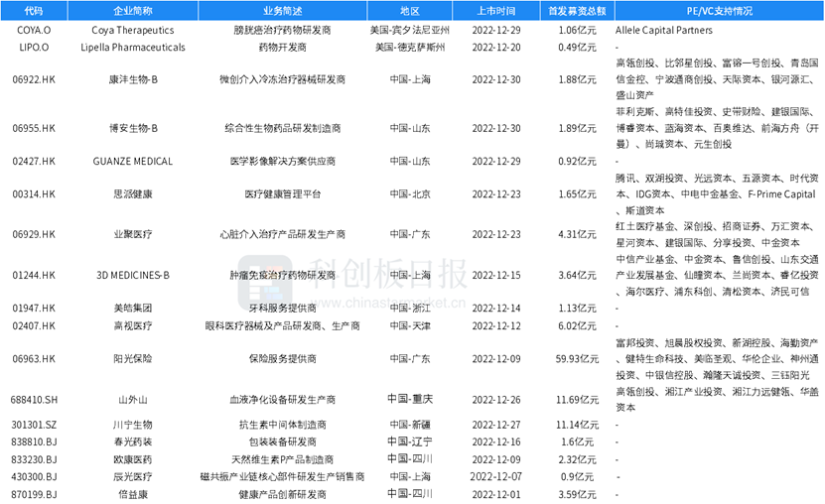Screen dimensions: 825x504
Task: Click listing date 2022-12-15
Action: click(x=496, y=276)
